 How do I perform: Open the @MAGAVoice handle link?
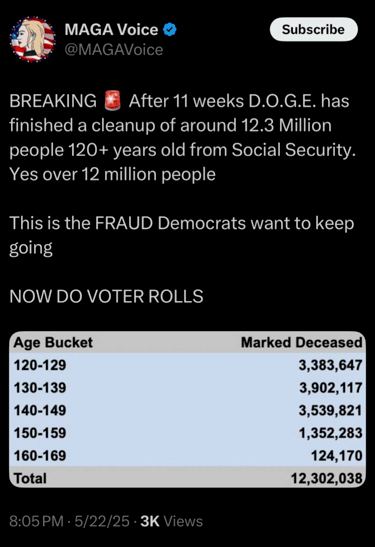114,50
